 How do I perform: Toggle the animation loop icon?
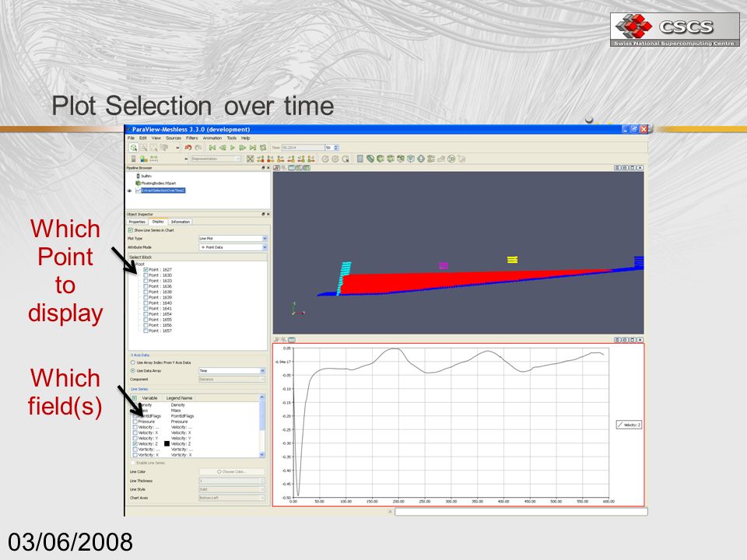tap(263, 148)
